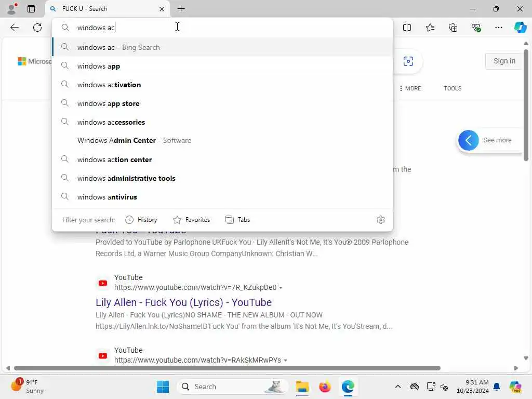The height and width of the screenshot is (399, 532).
Task: Choose the 'windows app store' suggestion
Action: pos(222,103)
